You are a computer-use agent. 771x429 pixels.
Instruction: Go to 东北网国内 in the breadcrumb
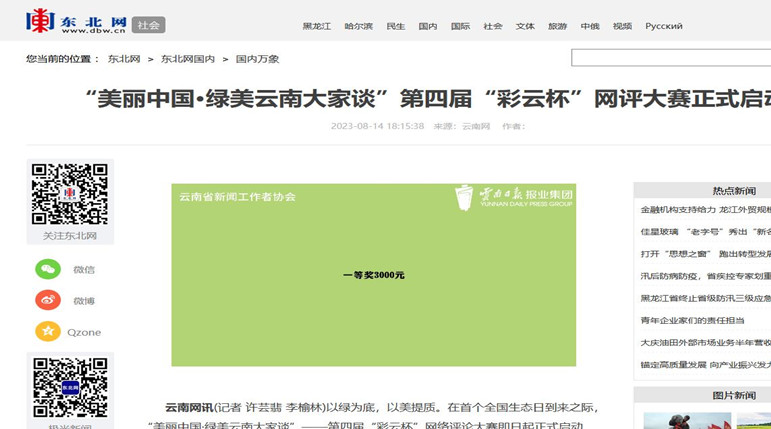click(188, 59)
